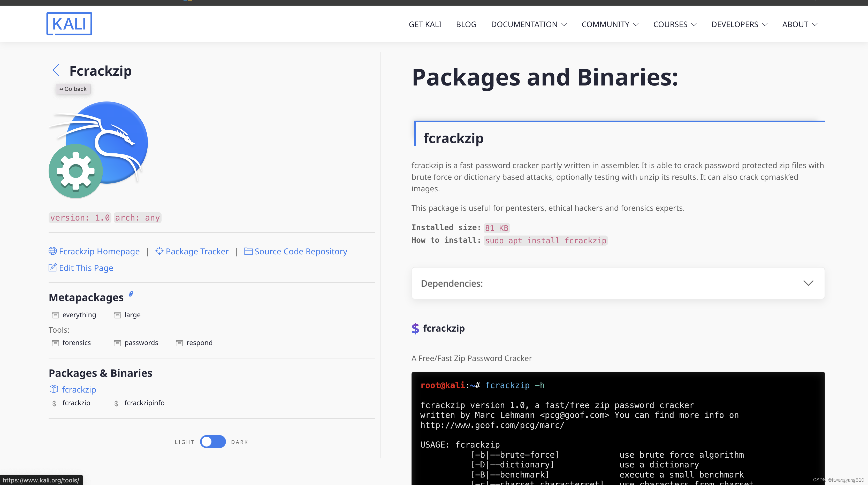The image size is (868, 485).
Task: Open the passwords tools category
Action: click(x=141, y=343)
